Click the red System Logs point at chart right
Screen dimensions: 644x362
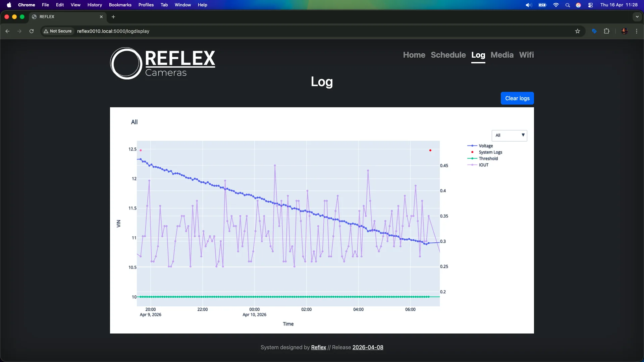click(430, 150)
